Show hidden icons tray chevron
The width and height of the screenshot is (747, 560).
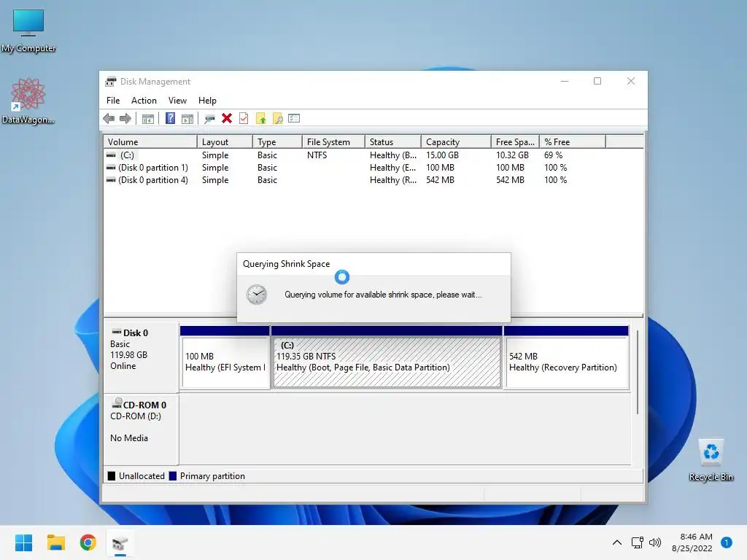coord(616,542)
